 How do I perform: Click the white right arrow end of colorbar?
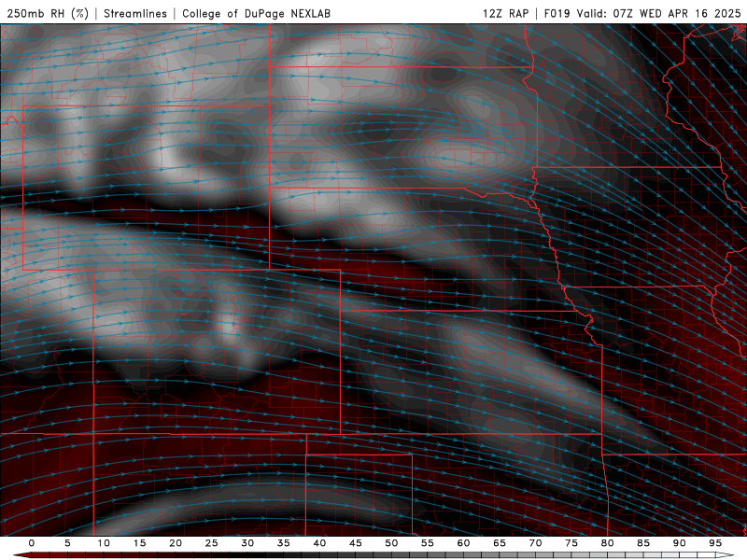tap(725, 555)
